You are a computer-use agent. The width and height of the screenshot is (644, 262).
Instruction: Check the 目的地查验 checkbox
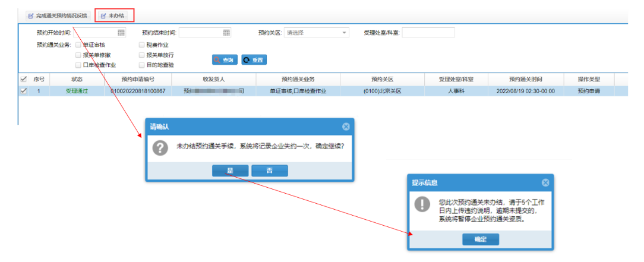tap(142, 65)
